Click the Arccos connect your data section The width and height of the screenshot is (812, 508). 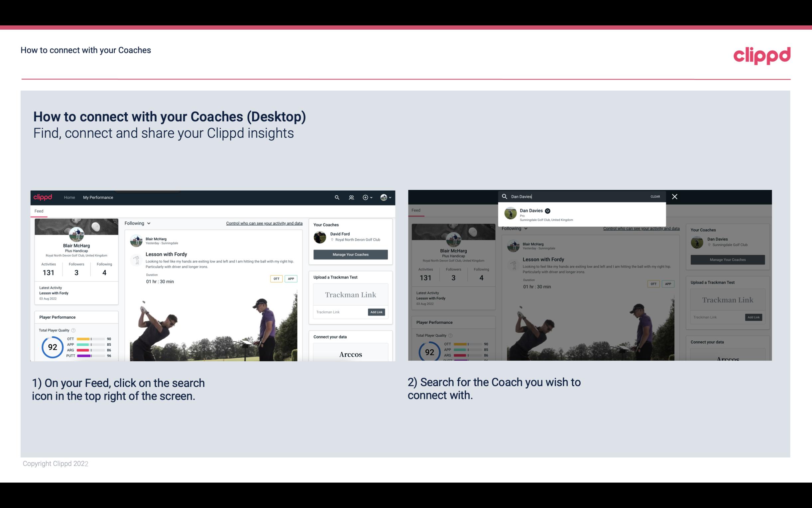point(350,354)
